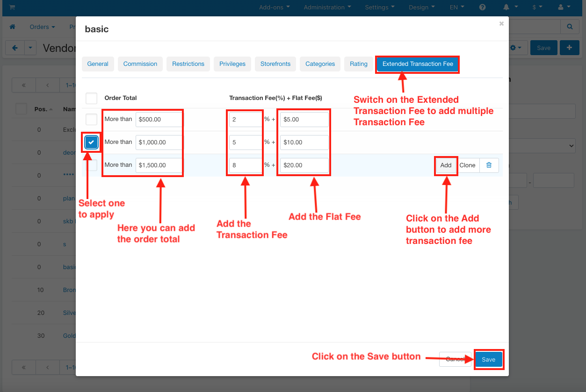Uncheck the checked box for the $1,000.00 row
The height and width of the screenshot is (392, 586).
[91, 142]
